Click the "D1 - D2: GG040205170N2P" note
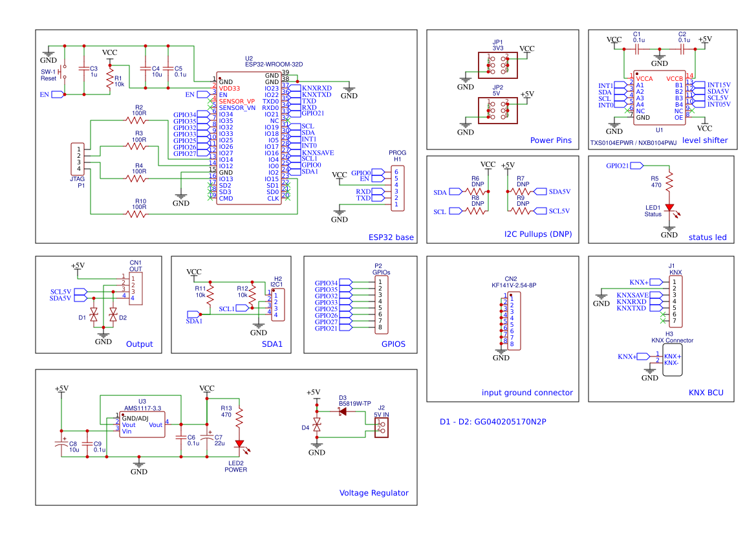756x535 pixels. (493, 422)
